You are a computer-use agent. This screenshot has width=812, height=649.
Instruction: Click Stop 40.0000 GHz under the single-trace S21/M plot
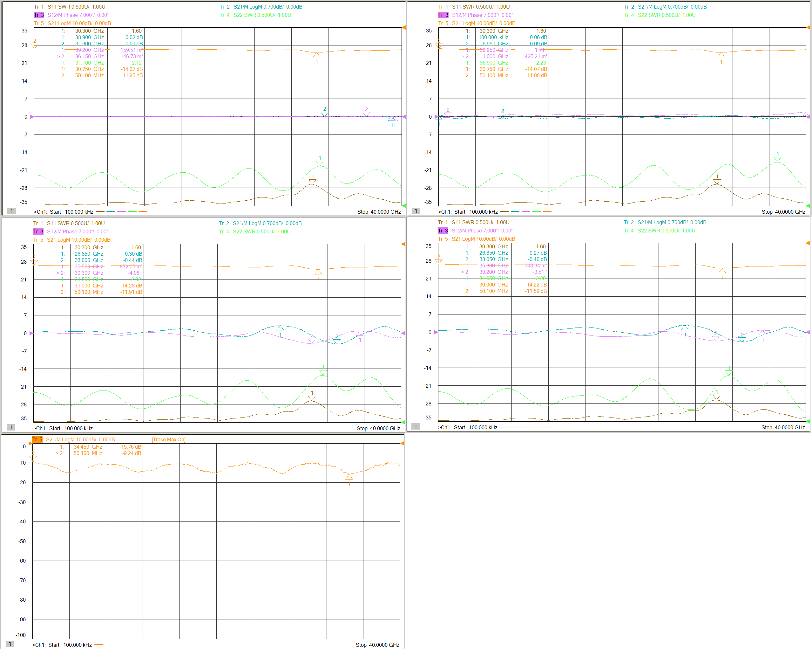[x=377, y=645]
